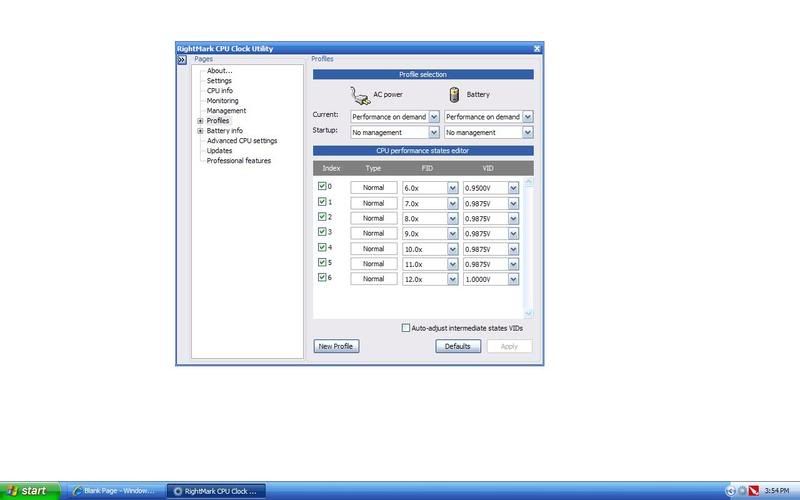Viewport: 800px width, 500px height.
Task: Uncheck performance state index 1
Action: (322, 202)
